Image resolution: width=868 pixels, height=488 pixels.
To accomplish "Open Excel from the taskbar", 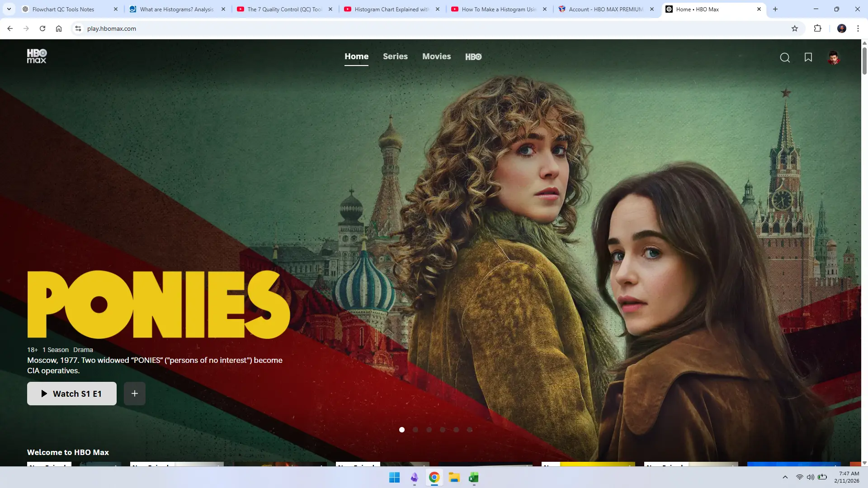I will click(474, 478).
